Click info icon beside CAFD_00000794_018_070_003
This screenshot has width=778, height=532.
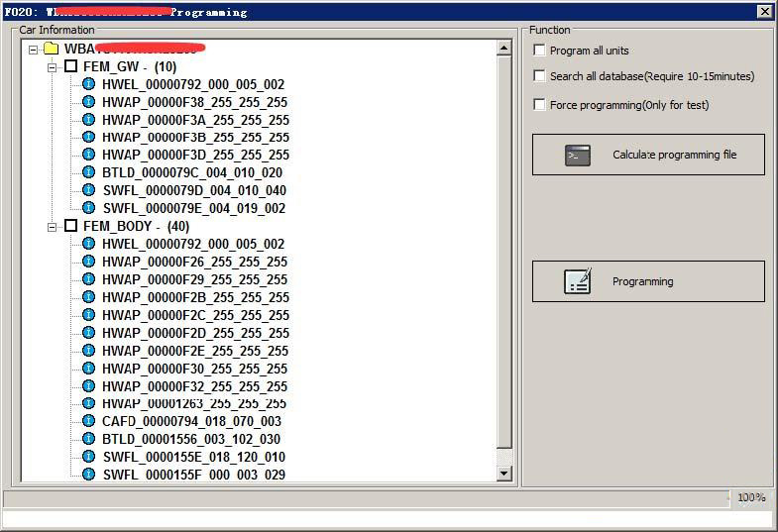(x=88, y=421)
